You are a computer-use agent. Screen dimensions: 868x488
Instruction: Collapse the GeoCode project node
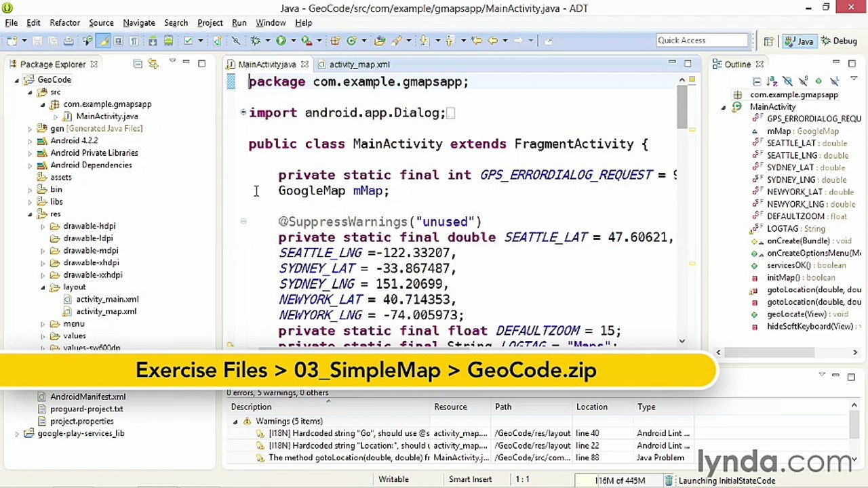pyautogui.click(x=18, y=80)
